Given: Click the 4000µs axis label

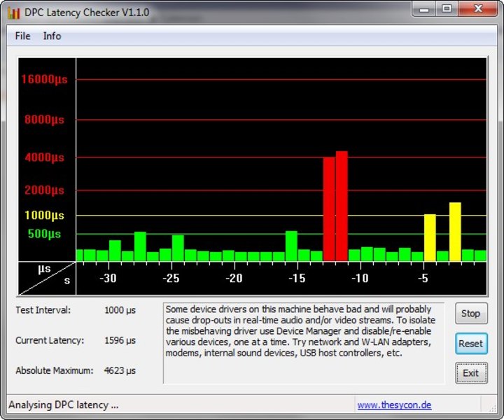Looking at the screenshot, I should point(44,157).
